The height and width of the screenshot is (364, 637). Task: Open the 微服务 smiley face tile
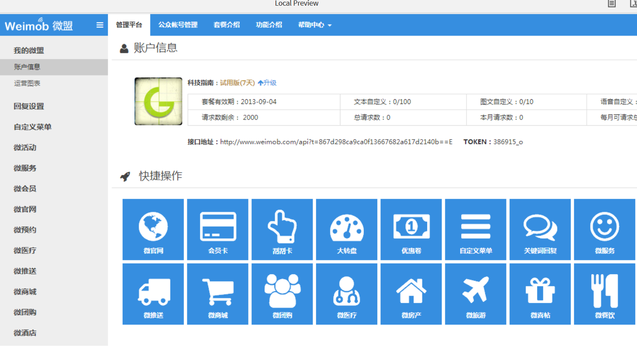click(604, 230)
